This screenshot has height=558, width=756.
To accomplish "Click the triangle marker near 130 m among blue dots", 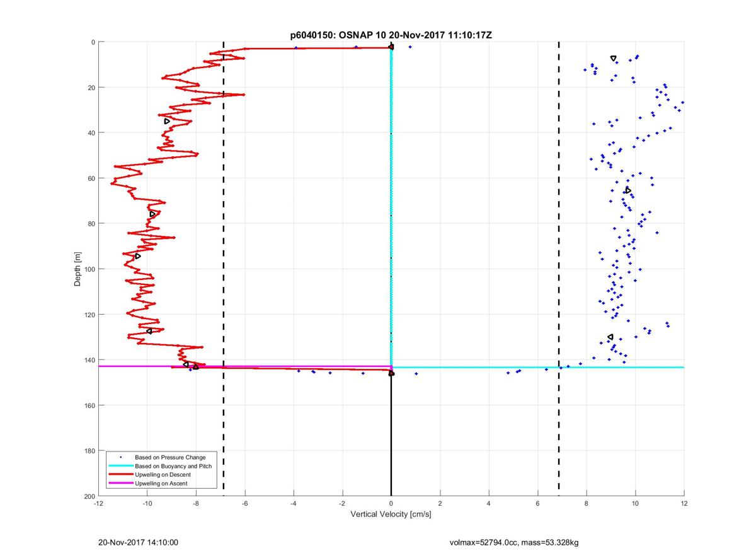I will [x=610, y=337].
